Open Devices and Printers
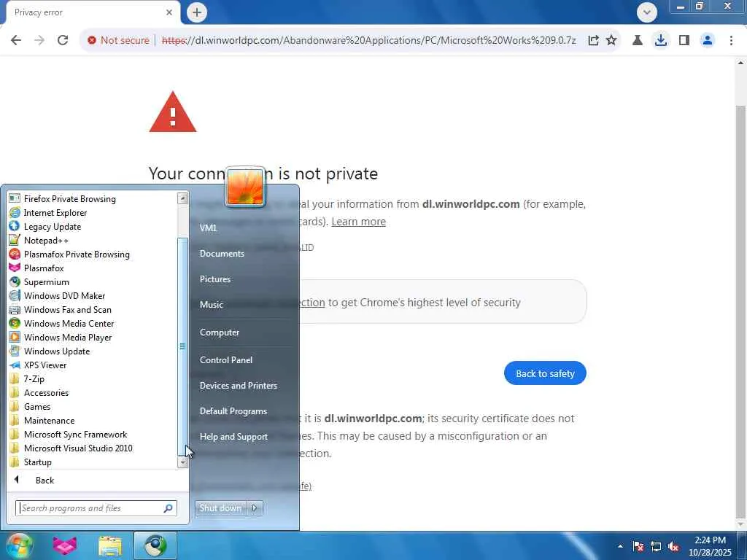The width and height of the screenshot is (747, 560). point(239,386)
